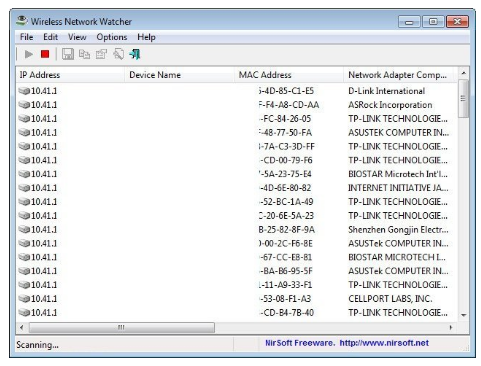Click the Save floppy disk toolbar icon

[x=68, y=54]
